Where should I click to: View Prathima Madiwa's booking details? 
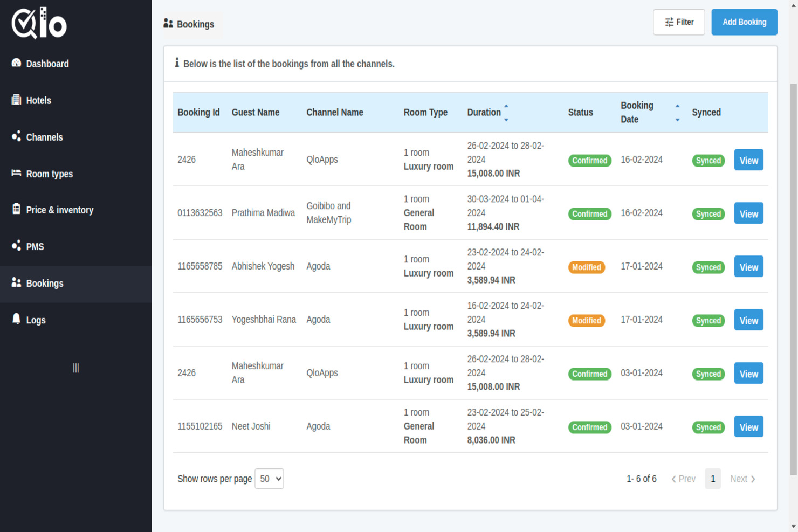click(748, 213)
